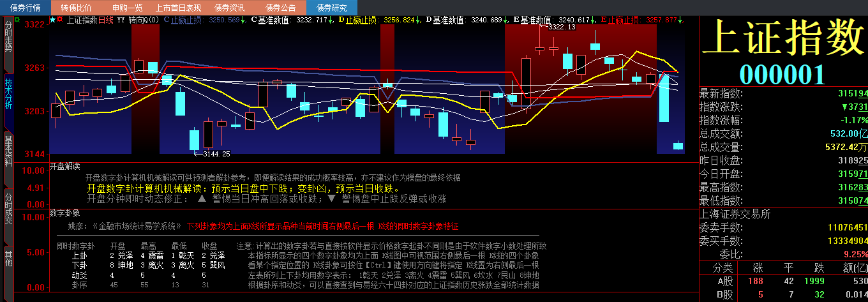Click the 总成交额 532.00亿 row
This screenshot has height=302, width=868.
784,133
